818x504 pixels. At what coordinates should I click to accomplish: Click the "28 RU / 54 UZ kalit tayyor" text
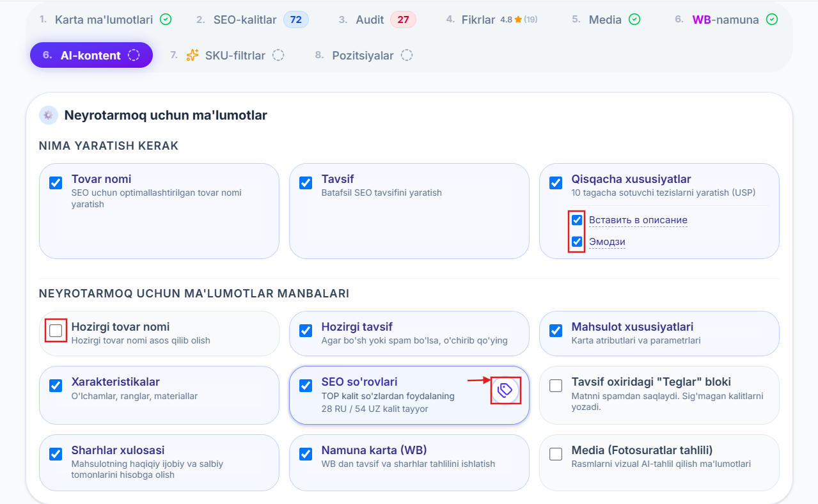coord(375,409)
